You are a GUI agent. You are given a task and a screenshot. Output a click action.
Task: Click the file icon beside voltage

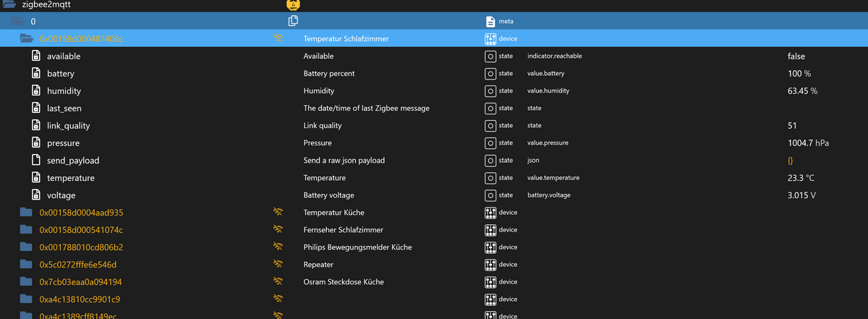[35, 195]
